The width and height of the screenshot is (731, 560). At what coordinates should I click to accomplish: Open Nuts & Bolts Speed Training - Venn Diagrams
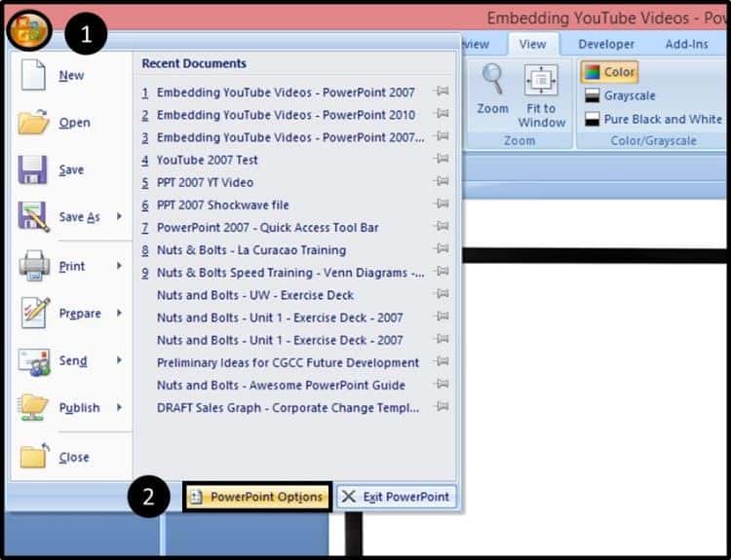point(290,273)
